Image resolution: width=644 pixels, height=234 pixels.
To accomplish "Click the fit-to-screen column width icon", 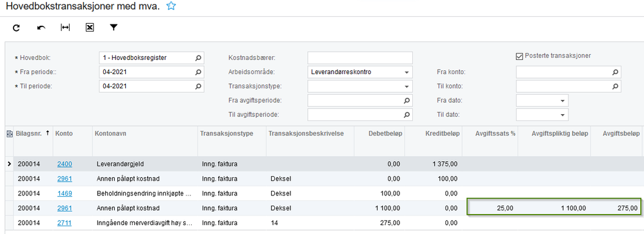I will [65, 28].
